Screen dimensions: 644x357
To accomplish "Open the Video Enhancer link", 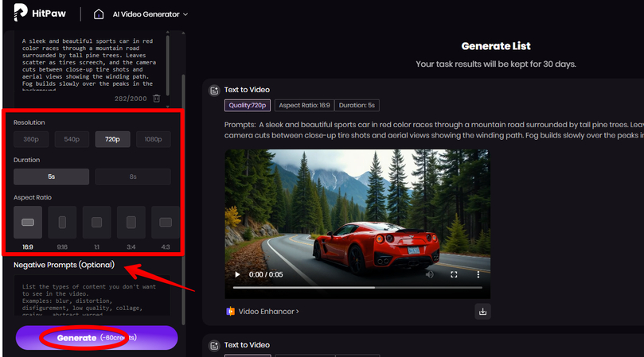I will click(268, 312).
